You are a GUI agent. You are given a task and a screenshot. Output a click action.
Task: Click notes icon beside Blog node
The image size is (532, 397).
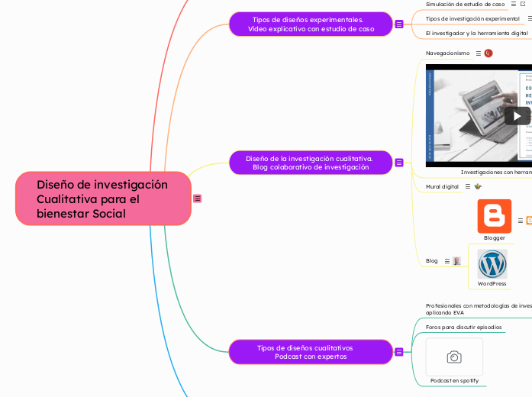click(x=447, y=261)
